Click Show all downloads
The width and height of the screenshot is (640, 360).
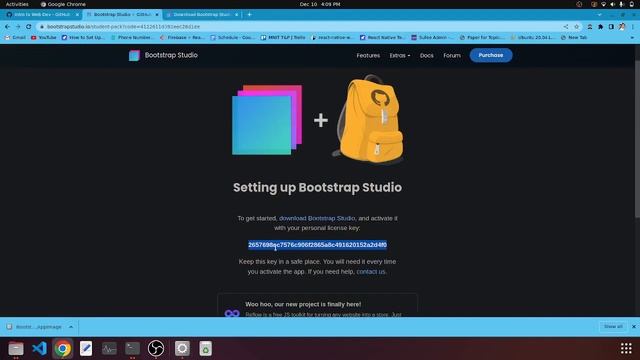pos(613,327)
